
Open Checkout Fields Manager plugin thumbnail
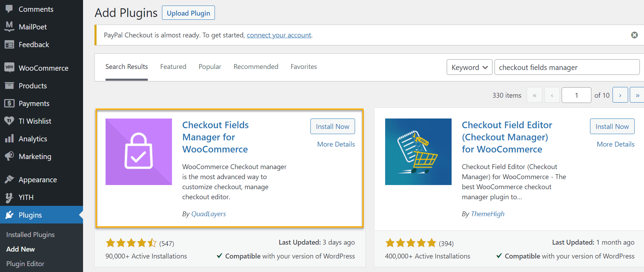point(139,152)
